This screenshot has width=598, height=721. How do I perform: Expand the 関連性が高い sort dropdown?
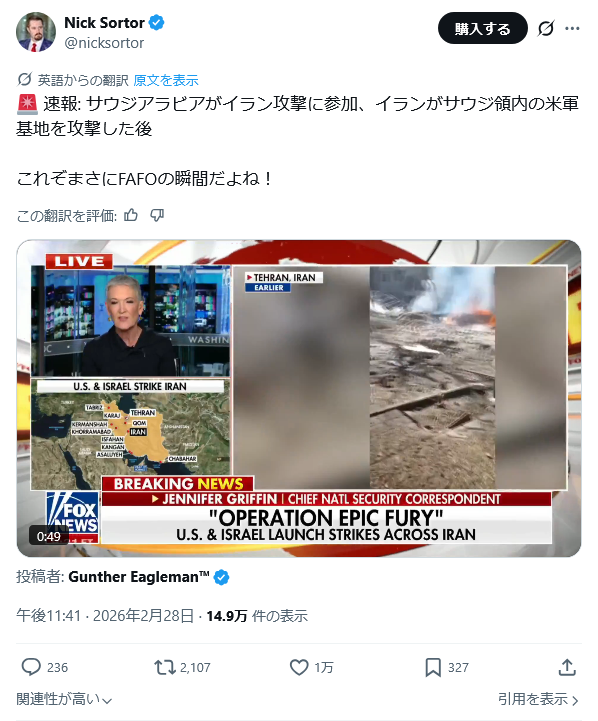[64, 699]
